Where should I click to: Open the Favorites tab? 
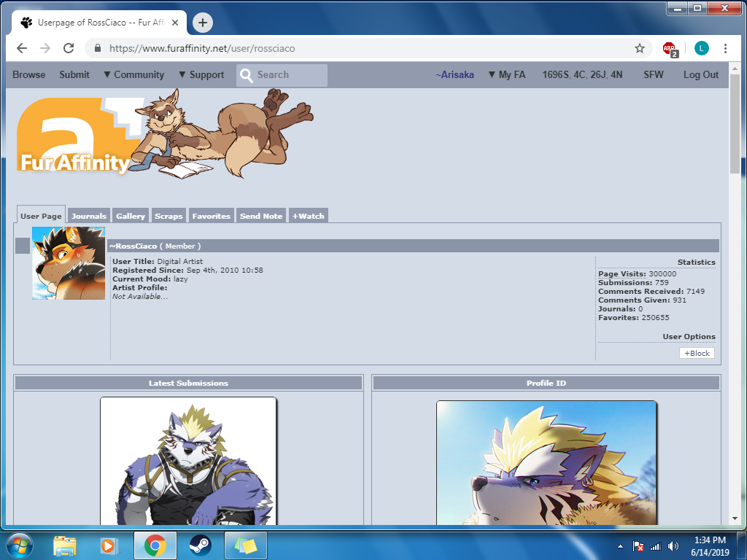coord(211,216)
